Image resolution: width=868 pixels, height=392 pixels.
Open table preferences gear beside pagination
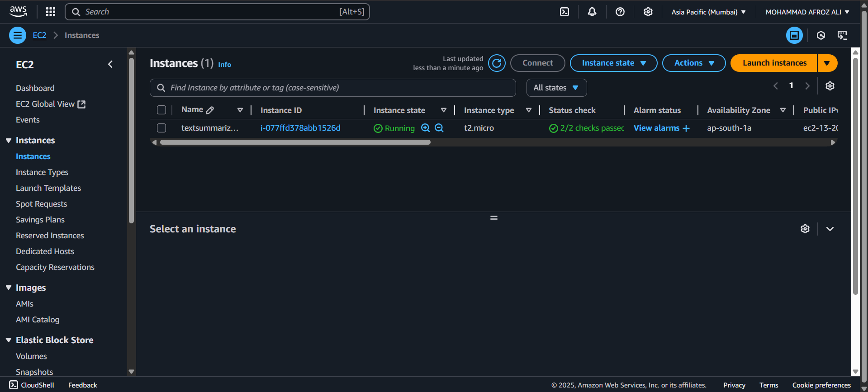coord(830,86)
